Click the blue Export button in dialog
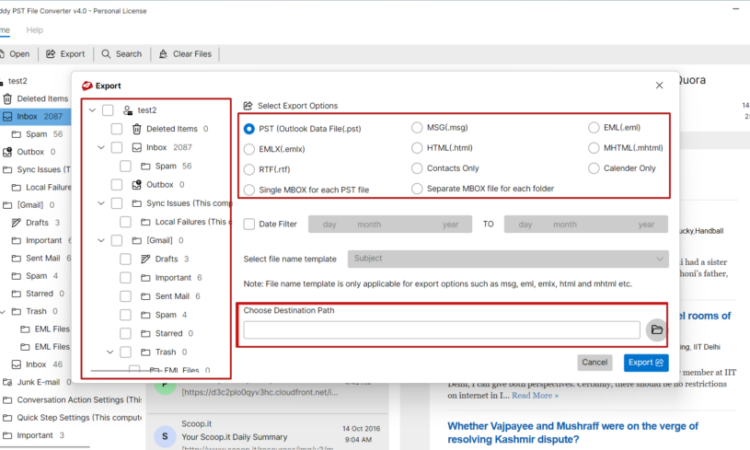 point(645,362)
